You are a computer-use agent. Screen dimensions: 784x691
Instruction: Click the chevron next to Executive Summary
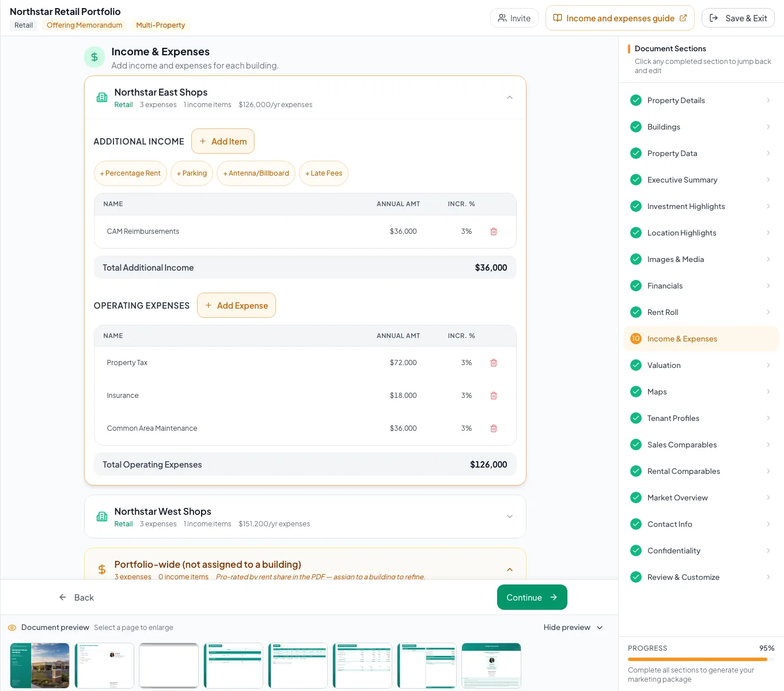[768, 180]
